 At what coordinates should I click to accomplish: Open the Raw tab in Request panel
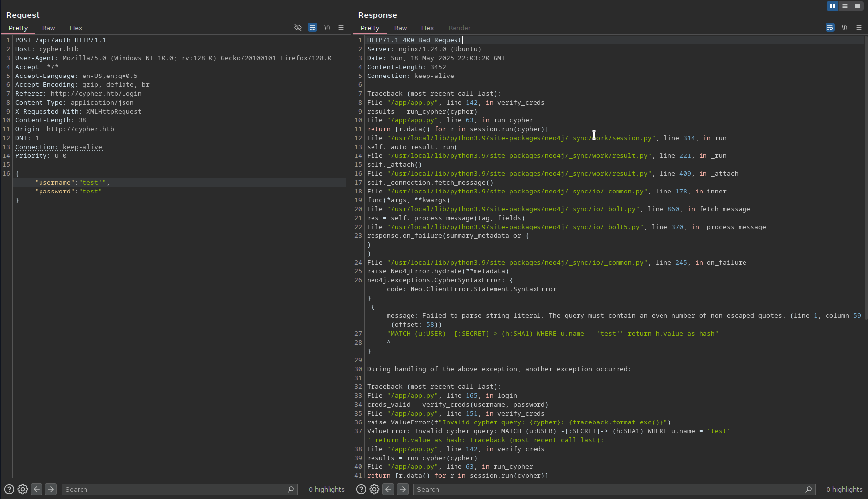click(48, 28)
